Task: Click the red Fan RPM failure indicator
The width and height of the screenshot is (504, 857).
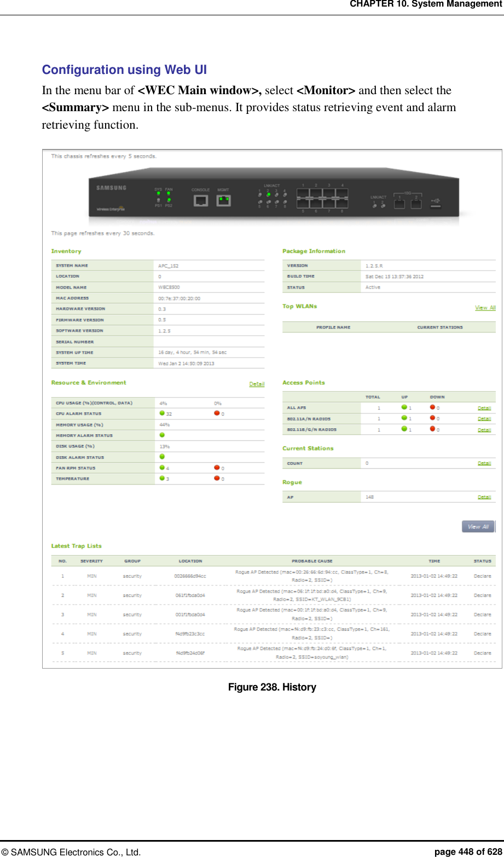Action: click(217, 467)
